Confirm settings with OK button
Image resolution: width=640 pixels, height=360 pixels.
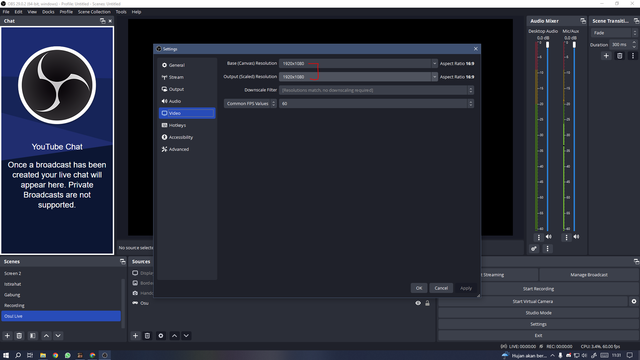click(419, 288)
